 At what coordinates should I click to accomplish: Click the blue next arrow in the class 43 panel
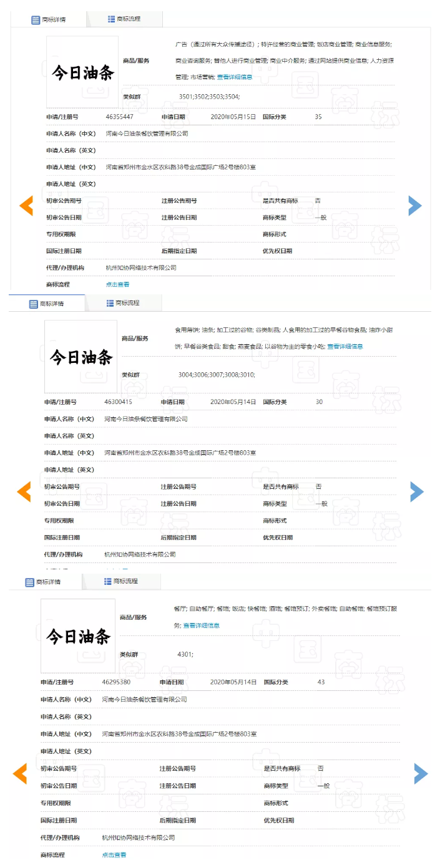coord(421,773)
